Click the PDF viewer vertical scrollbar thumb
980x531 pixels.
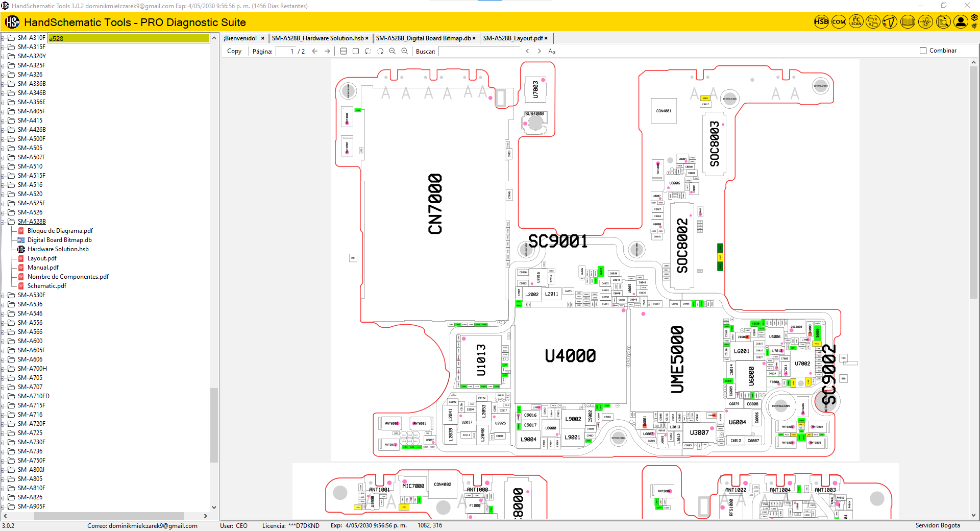973,182
